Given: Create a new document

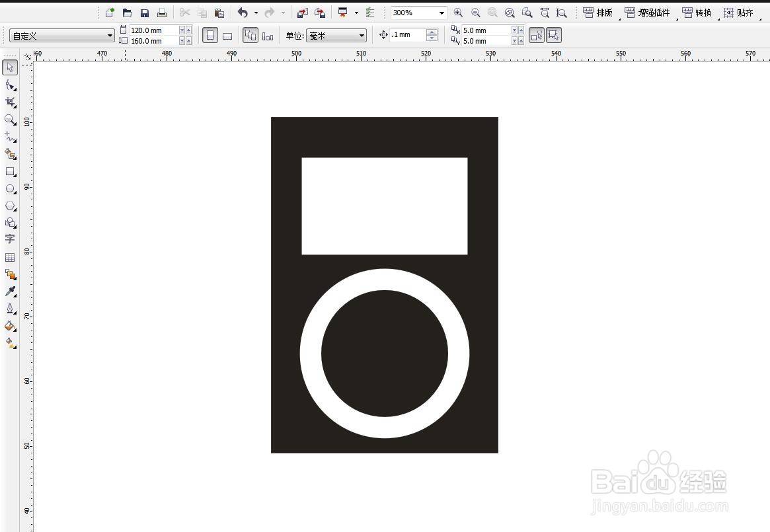Looking at the screenshot, I should coord(110,13).
